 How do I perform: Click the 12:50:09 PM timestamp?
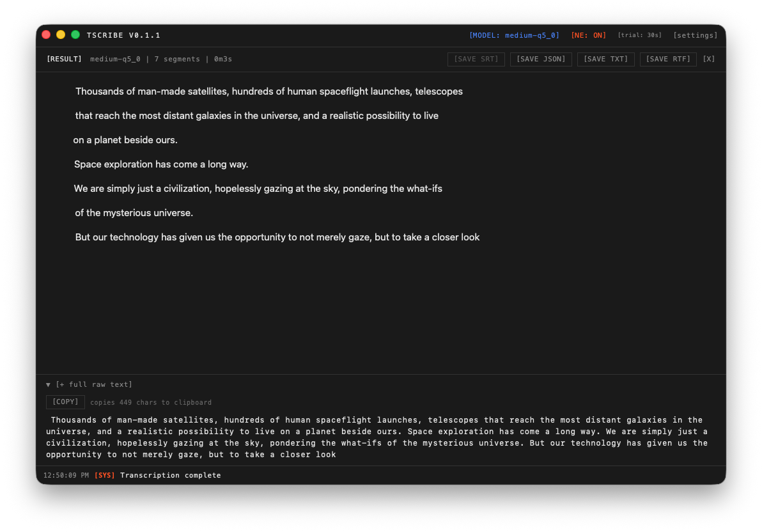pyautogui.click(x=66, y=476)
